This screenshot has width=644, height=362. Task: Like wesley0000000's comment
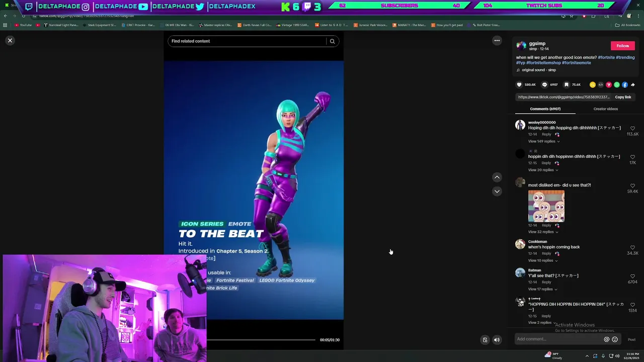click(632, 128)
